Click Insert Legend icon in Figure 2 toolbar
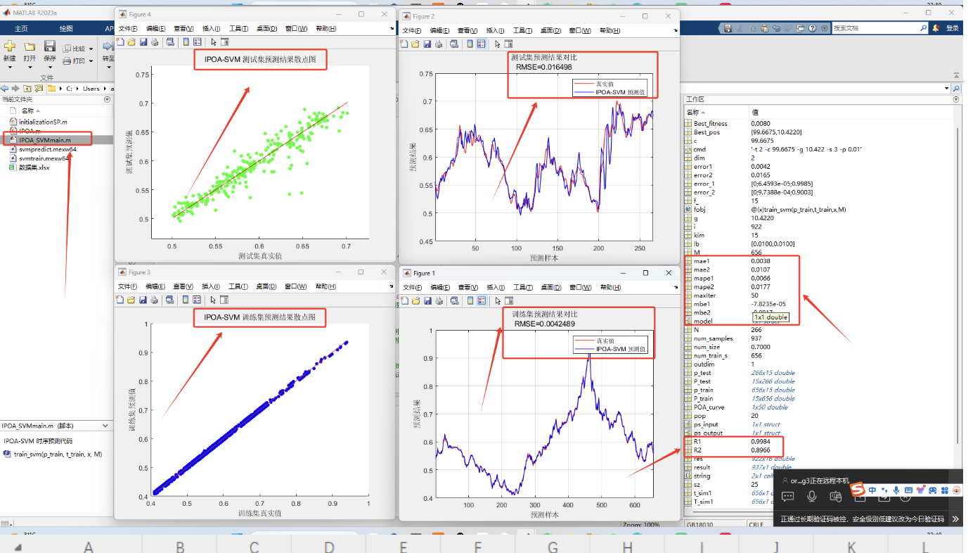The height and width of the screenshot is (553, 980). tap(482, 44)
